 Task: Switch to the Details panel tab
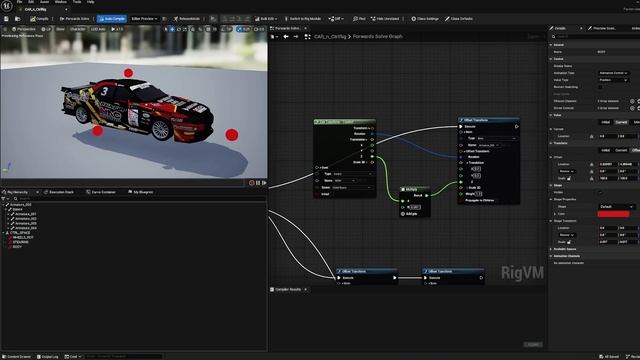click(560, 28)
